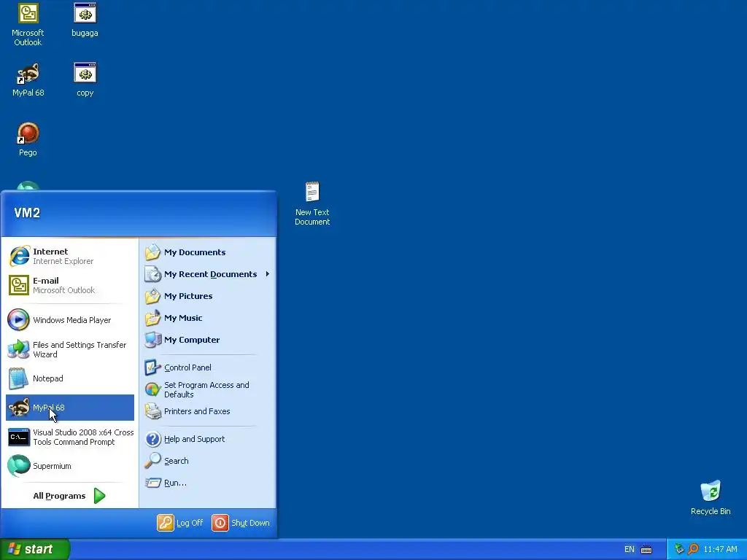Open the Run... dialog
Image resolution: width=747 pixels, height=560 pixels.
pos(206,483)
